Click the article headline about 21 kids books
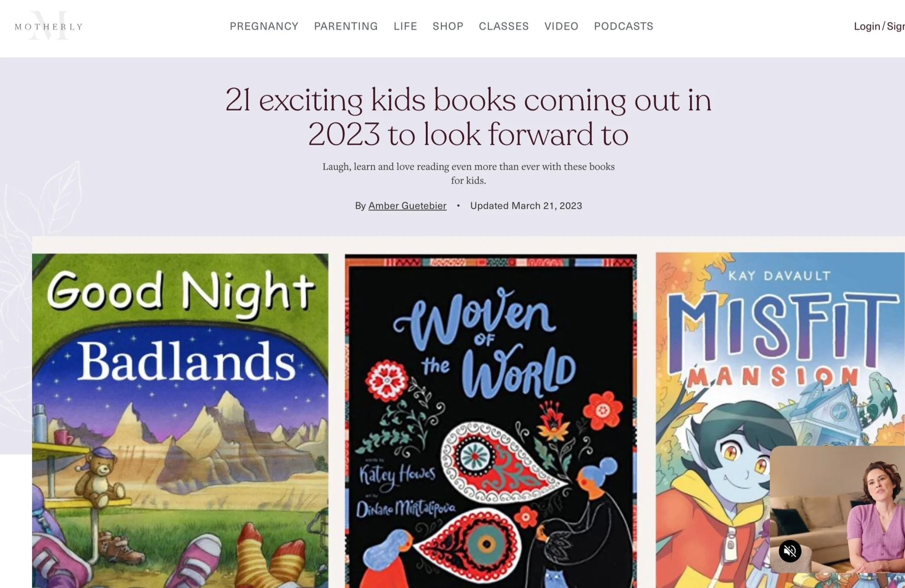 click(x=468, y=117)
